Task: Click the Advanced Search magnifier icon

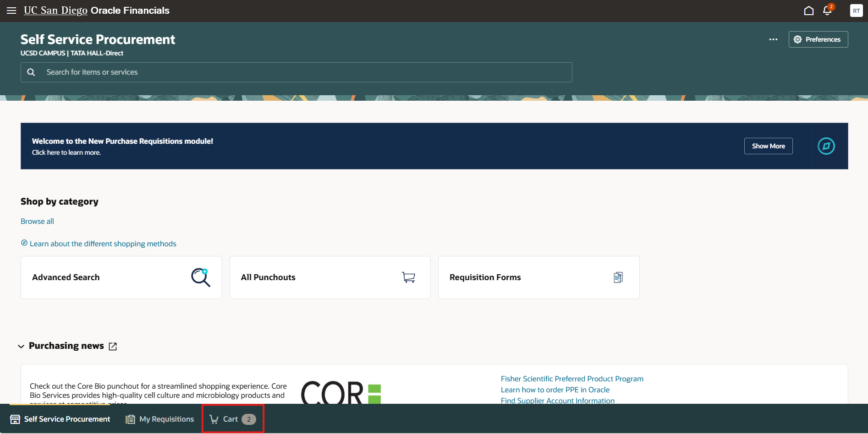Action: tap(200, 277)
